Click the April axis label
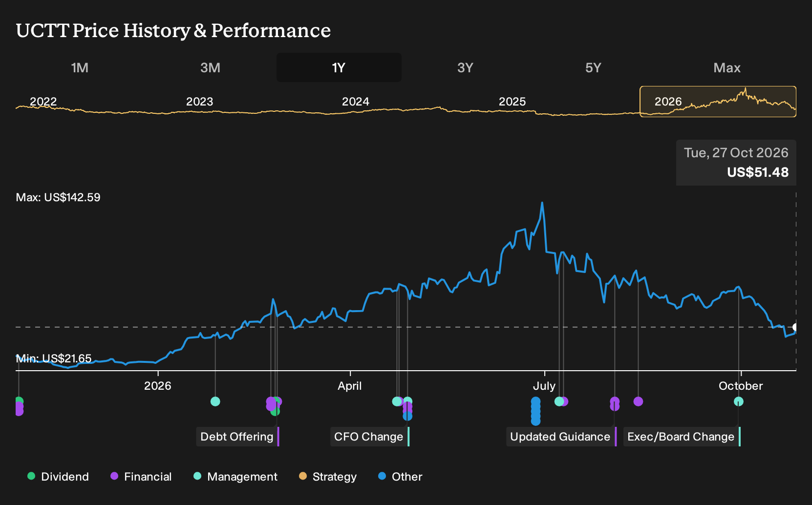Viewport: 812px width, 505px height. 350,386
